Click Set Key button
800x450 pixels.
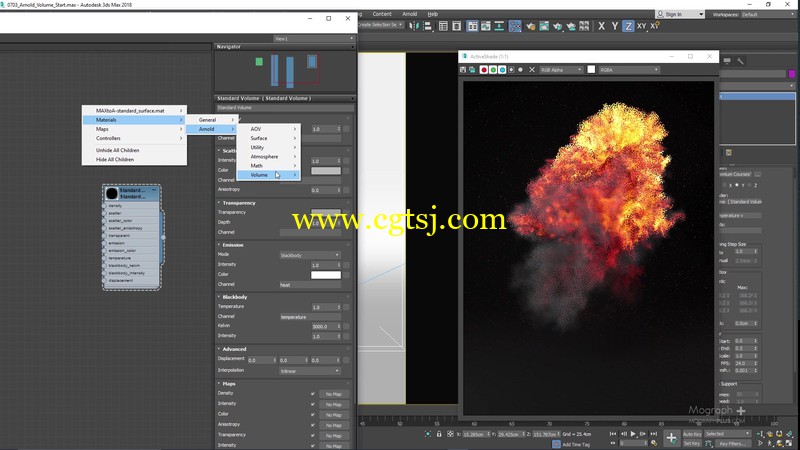pyautogui.click(x=692, y=443)
